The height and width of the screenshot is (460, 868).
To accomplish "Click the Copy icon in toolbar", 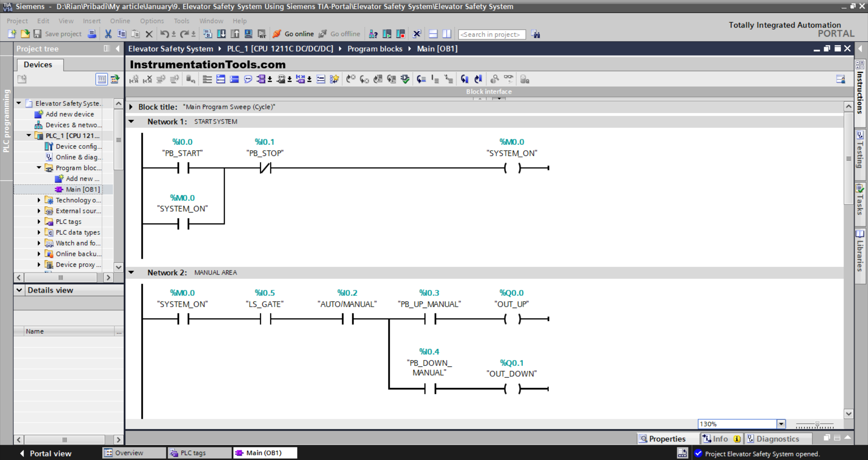I will point(122,34).
